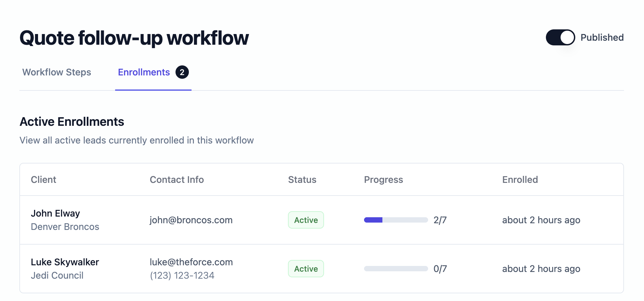
Task: Select the client name Luke Skywalker
Action: [x=65, y=262]
